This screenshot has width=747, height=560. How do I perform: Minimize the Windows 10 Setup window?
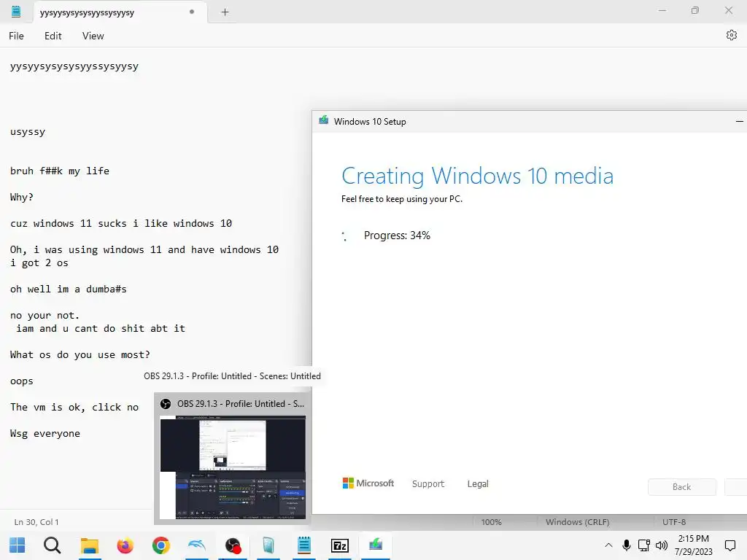pyautogui.click(x=739, y=122)
